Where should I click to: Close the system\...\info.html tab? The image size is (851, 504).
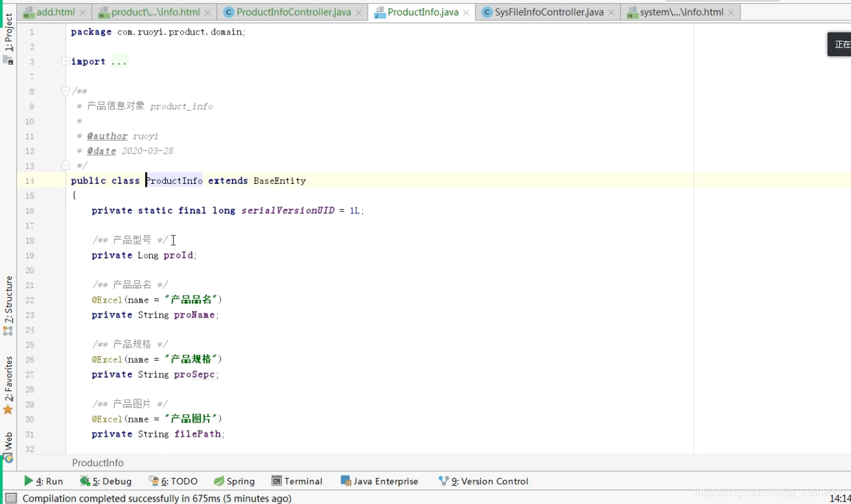[731, 12]
